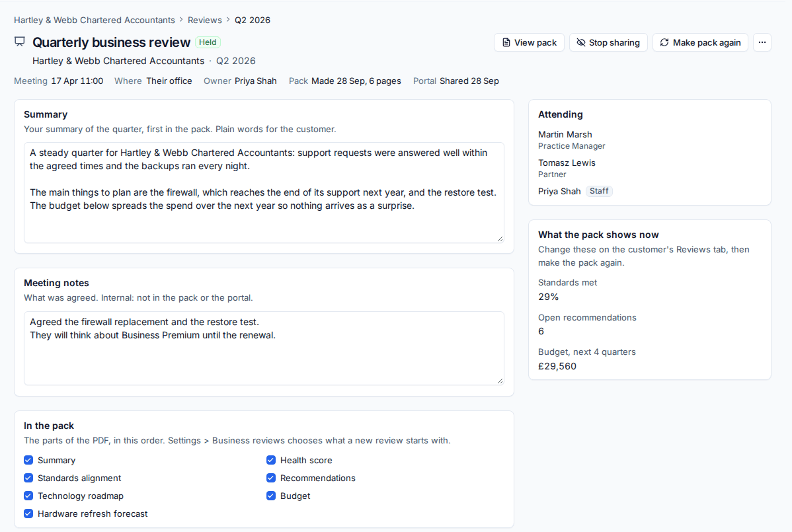
Task: Grab the Meeting notes resize handle
Action: [x=500, y=381]
